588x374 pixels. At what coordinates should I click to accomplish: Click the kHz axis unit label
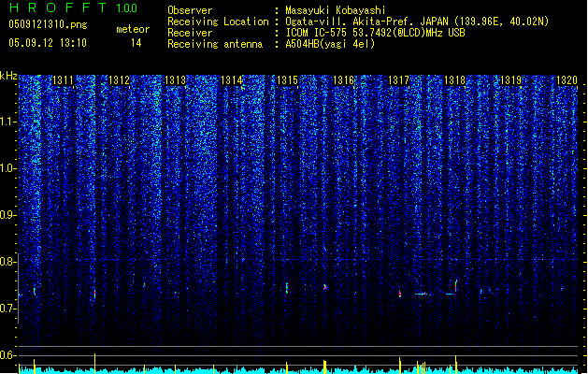pyautogui.click(x=8, y=76)
